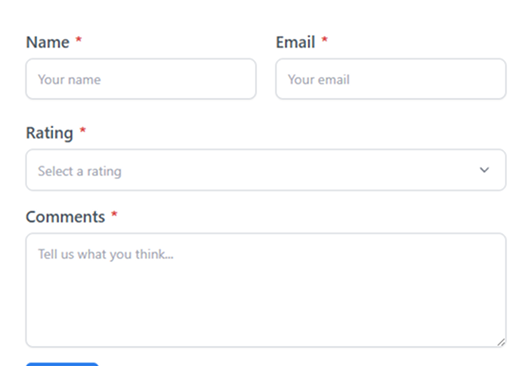Click the 'Tell us what you think...' placeholder
This screenshot has width=530, height=366.
[x=106, y=254]
